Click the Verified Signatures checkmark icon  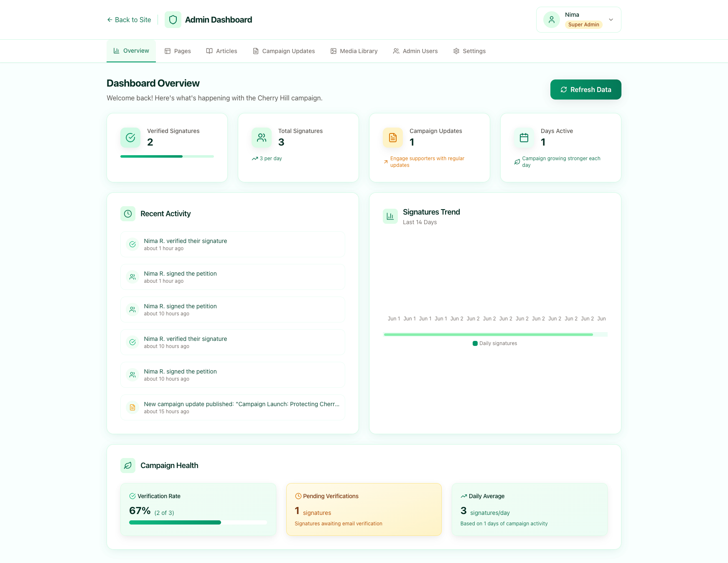[130, 138]
